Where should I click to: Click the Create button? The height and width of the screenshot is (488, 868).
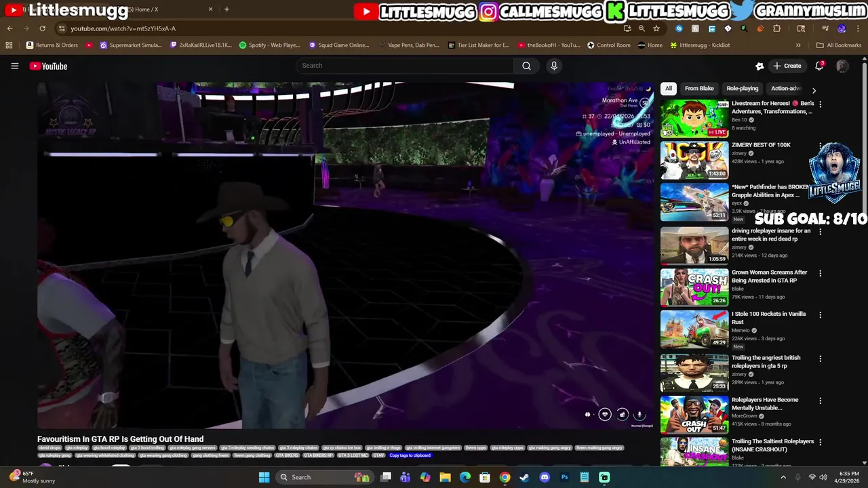point(787,66)
